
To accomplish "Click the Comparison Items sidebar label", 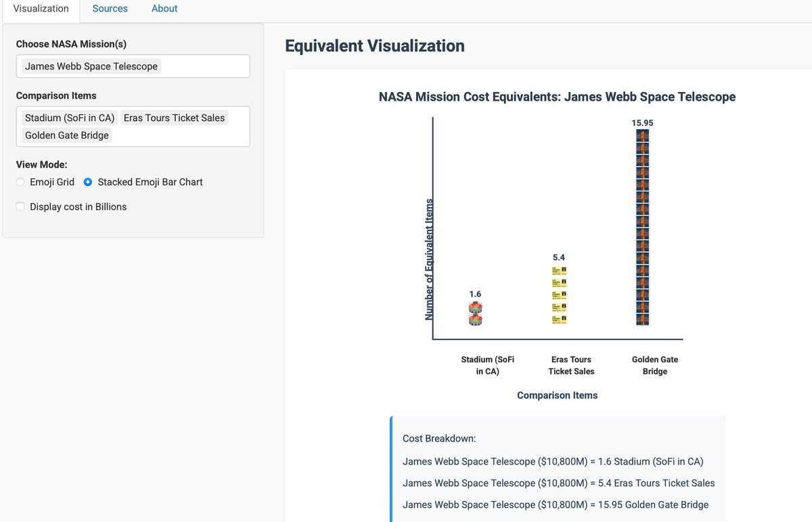I will tap(56, 95).
